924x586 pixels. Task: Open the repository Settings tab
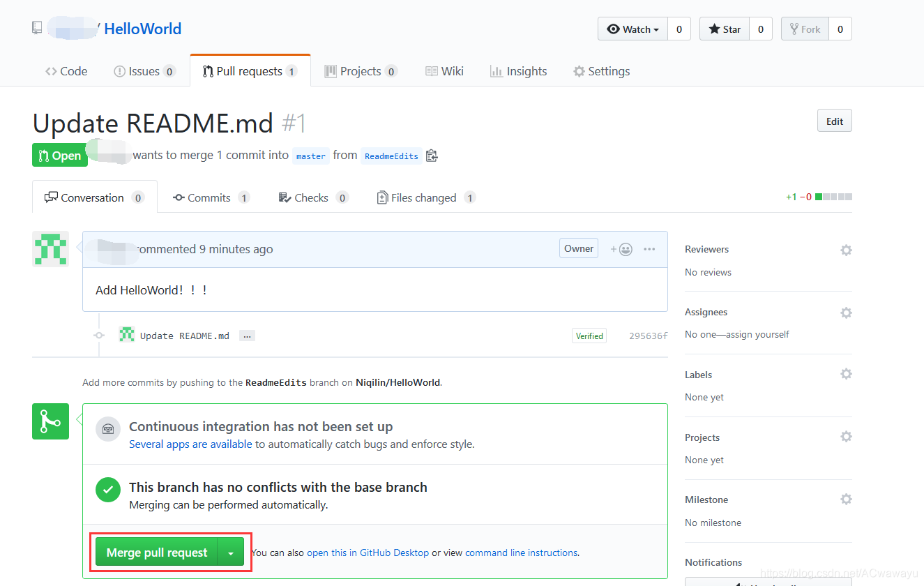[x=601, y=71]
